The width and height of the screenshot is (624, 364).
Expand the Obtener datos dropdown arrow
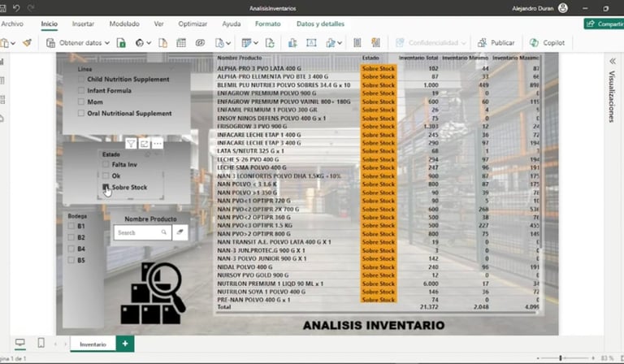(x=107, y=43)
